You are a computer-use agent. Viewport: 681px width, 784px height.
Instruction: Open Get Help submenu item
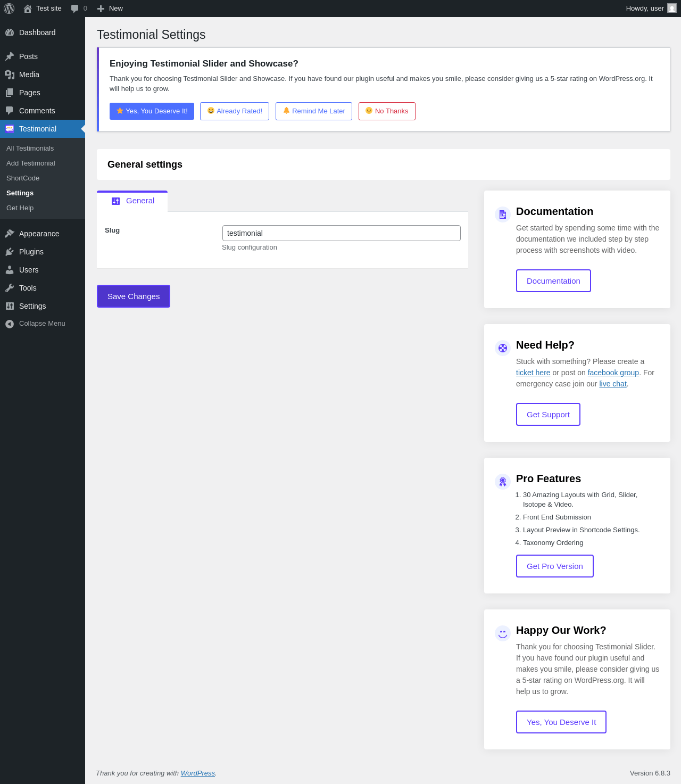[x=20, y=208]
